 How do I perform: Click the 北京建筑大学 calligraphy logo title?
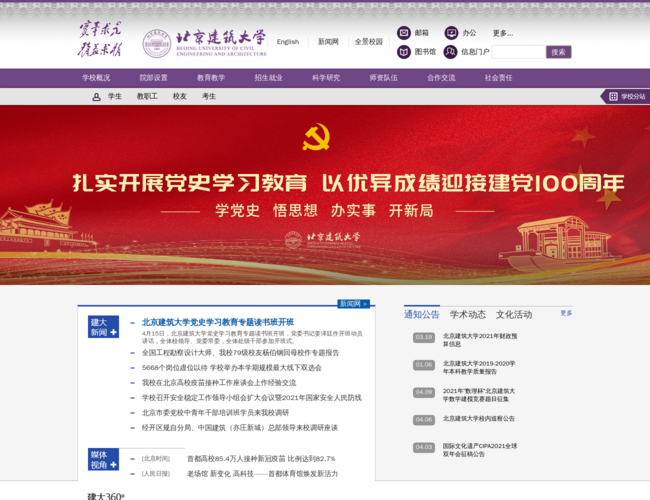click(221, 37)
